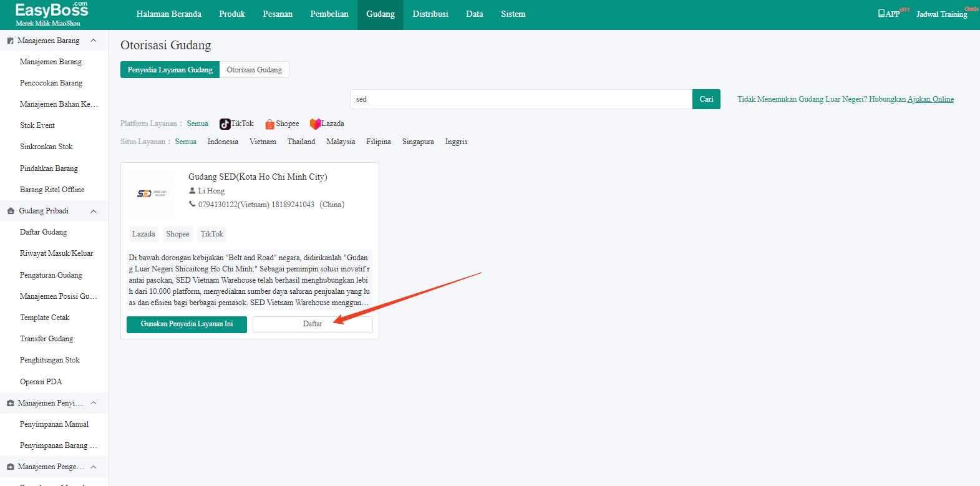Click the Manajemen Penge... section icon
This screenshot has width=980, height=486.
10,467
